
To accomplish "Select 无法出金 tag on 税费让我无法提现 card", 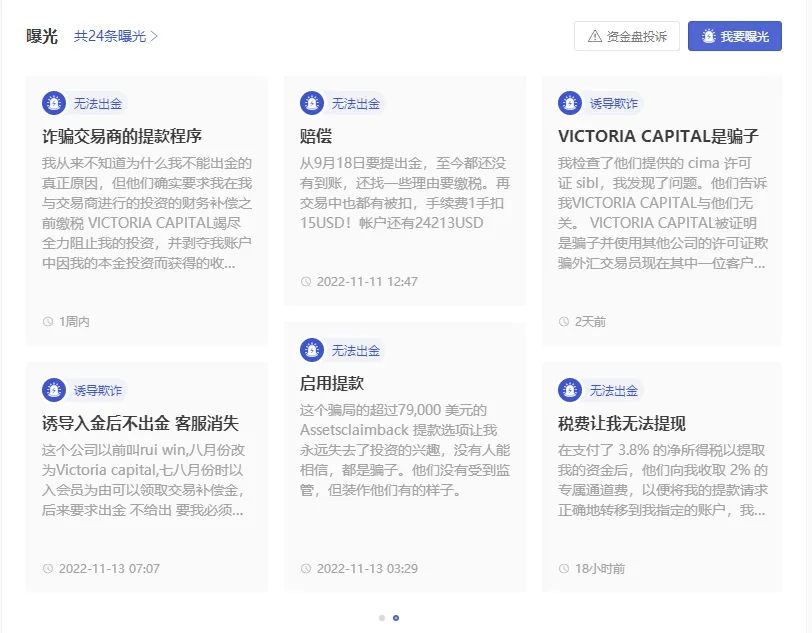I will [613, 391].
